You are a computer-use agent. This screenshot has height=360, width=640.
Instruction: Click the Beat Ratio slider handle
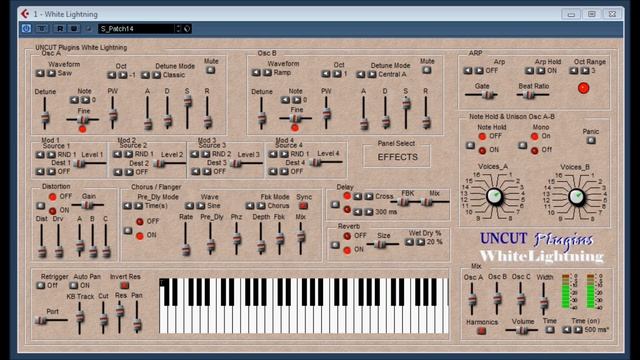click(529, 95)
